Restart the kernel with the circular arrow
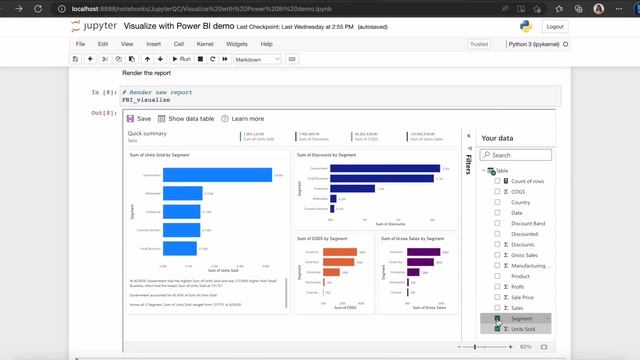Viewport: 640px width, 360px height. coord(213,59)
